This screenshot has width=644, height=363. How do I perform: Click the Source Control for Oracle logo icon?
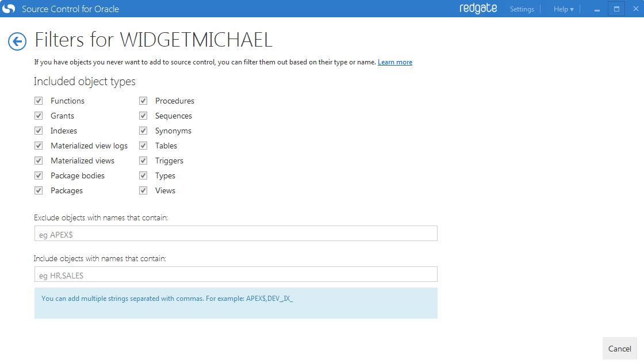click(9, 9)
